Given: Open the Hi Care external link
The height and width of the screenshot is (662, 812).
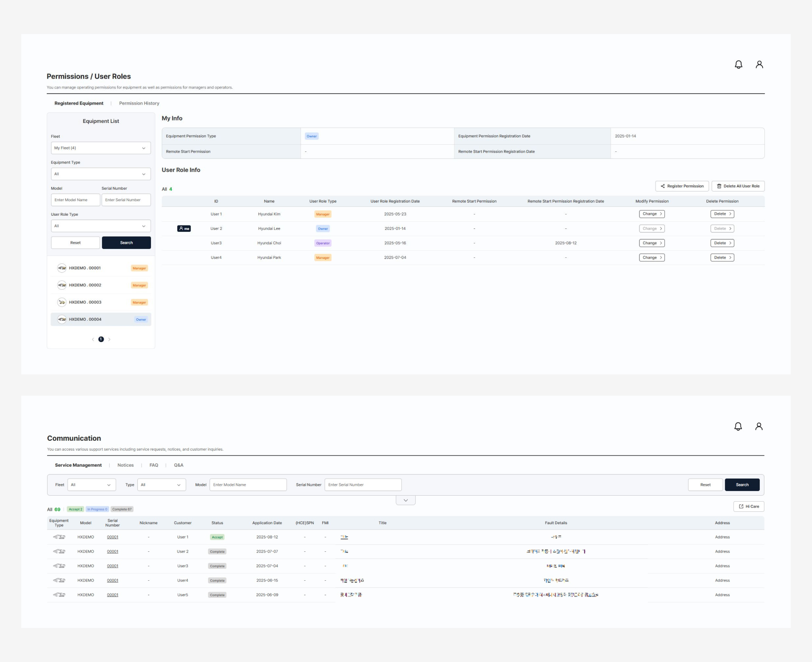Looking at the screenshot, I should point(749,506).
